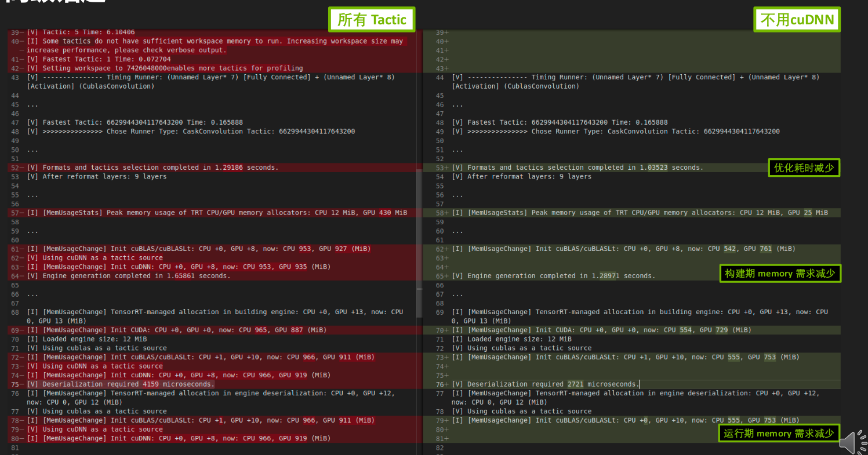This screenshot has height=455, width=868.
Task: Select the left "Engine generation completed in 1.65861" line
Action: [x=128, y=276]
